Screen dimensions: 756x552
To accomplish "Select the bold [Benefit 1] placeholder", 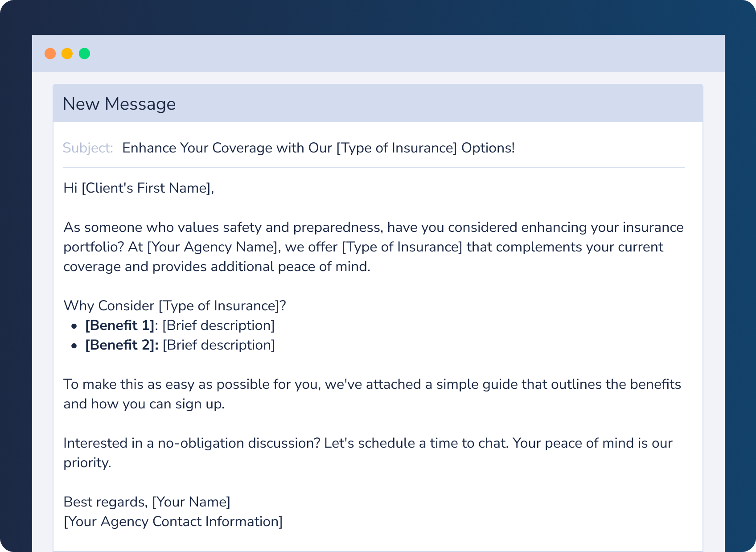I will pos(119,325).
